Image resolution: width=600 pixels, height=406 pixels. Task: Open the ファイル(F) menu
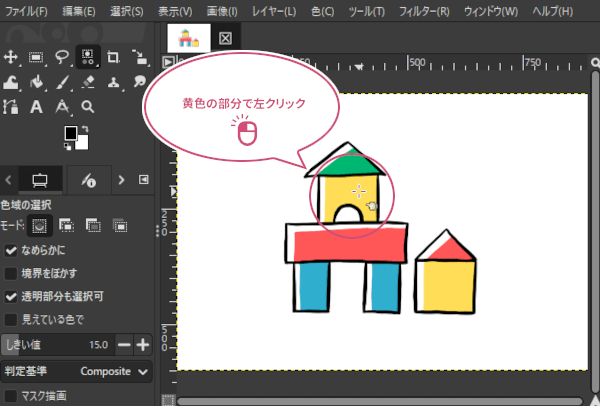coord(26,11)
